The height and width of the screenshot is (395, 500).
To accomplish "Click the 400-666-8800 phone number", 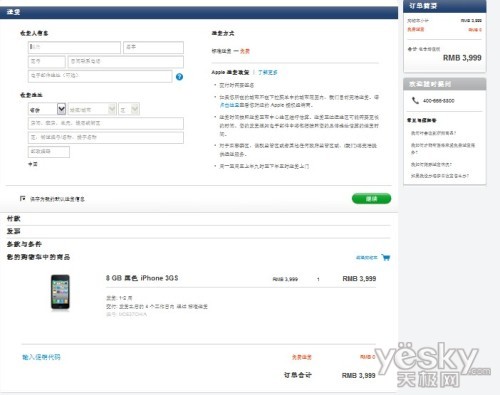I will point(439,101).
